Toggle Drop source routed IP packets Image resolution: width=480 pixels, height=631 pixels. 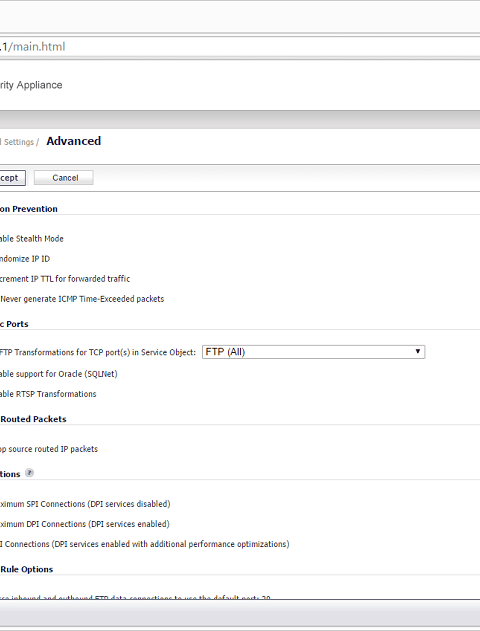49,449
